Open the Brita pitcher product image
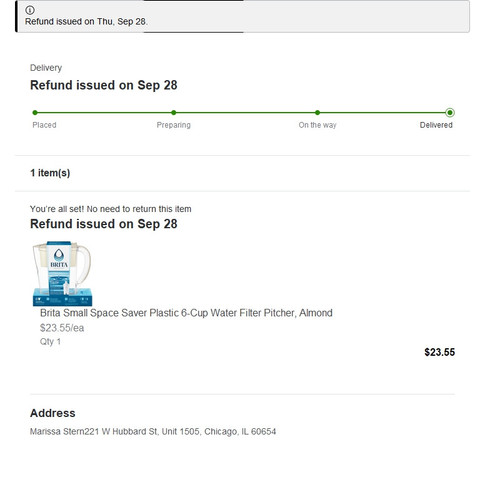 pos(62,273)
